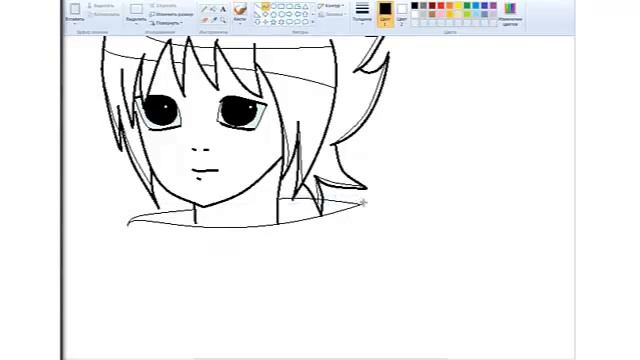Select the Rounded rectangular callout shape
Image resolution: width=640 pixels, height=360 pixels.
[x=289, y=22]
